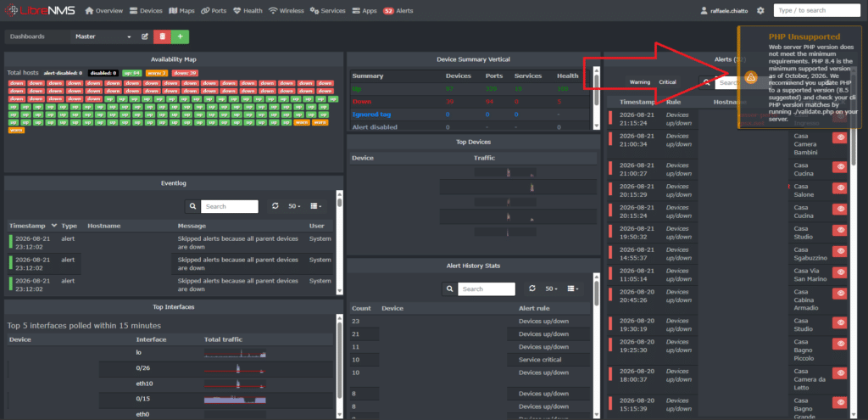Click the 'up: 94' availability badge

131,73
